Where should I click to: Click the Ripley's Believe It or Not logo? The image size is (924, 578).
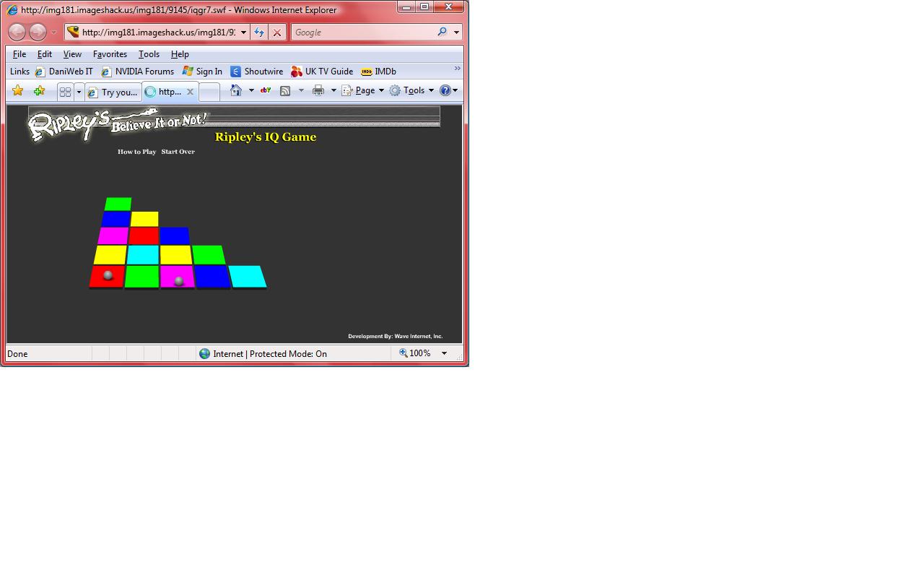[x=118, y=124]
